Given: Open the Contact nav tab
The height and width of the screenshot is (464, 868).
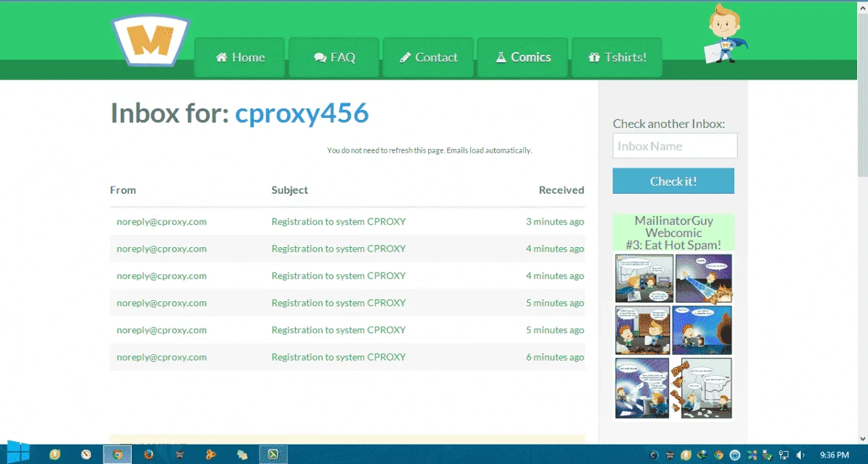Looking at the screenshot, I should coord(428,57).
